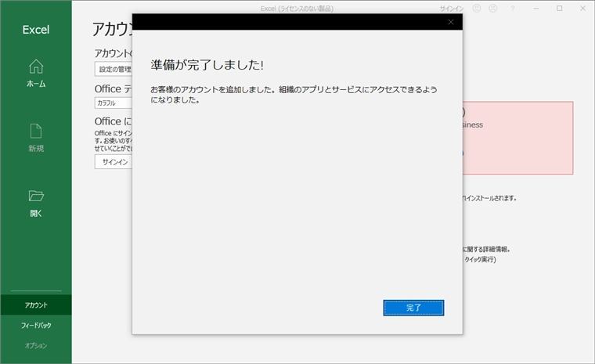Click the Excel logo text in the sidebar
The image size is (595, 364).
tap(36, 30)
